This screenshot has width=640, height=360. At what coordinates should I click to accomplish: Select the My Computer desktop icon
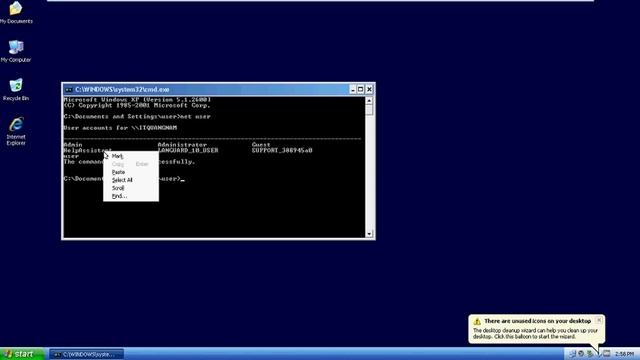16,51
